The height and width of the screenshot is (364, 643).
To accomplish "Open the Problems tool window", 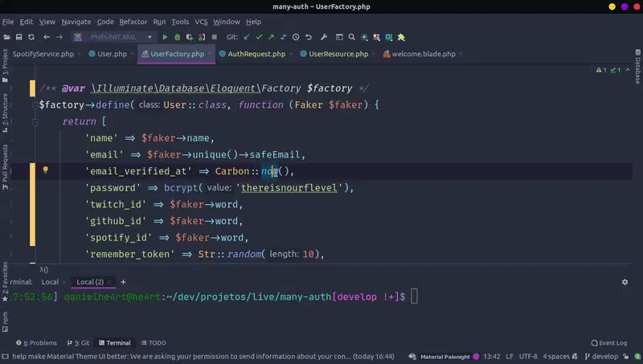I will point(36,342).
